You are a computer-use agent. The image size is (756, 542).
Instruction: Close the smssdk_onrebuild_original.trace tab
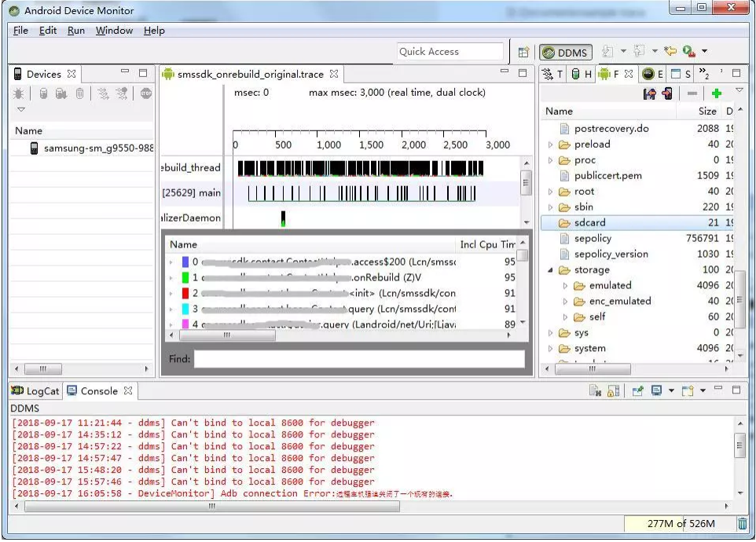(x=334, y=74)
